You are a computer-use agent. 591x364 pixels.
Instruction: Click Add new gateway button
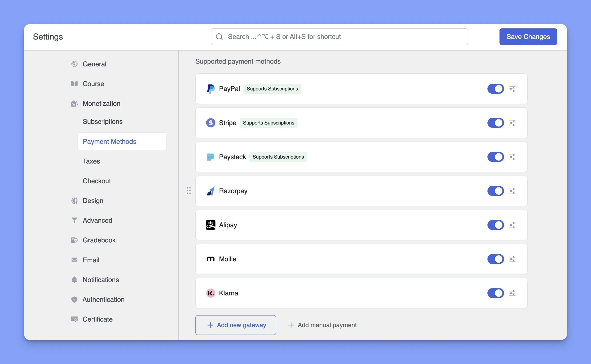click(x=236, y=325)
